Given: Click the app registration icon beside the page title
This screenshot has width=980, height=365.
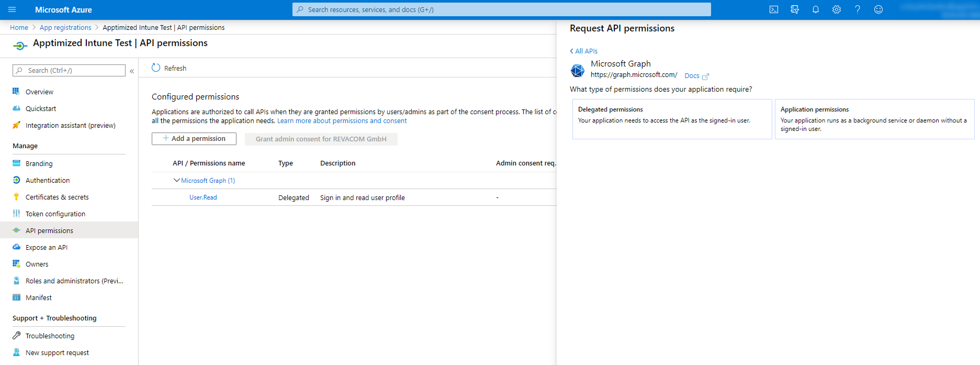Looking at the screenshot, I should (x=20, y=46).
